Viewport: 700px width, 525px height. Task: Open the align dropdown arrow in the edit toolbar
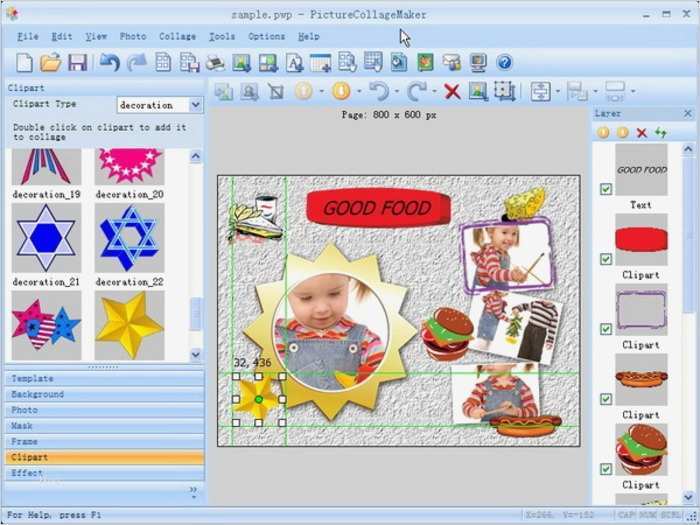pyautogui.click(x=558, y=92)
